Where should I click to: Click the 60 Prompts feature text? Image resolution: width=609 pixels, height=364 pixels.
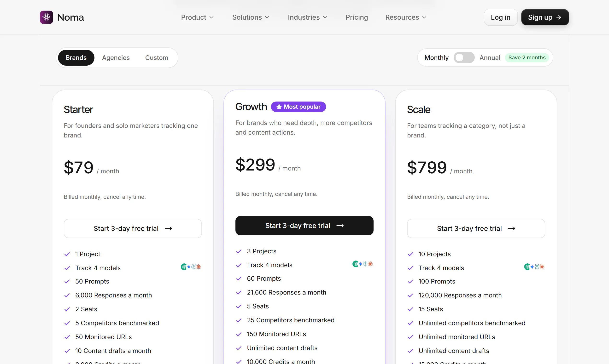tap(264, 279)
